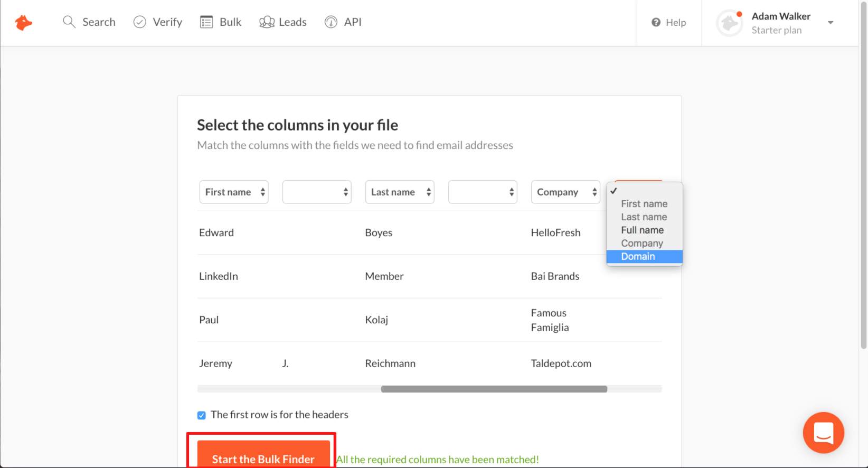Screen dimensions: 868x468
Task: Click the Search magnifying glass icon
Action: pyautogui.click(x=69, y=22)
